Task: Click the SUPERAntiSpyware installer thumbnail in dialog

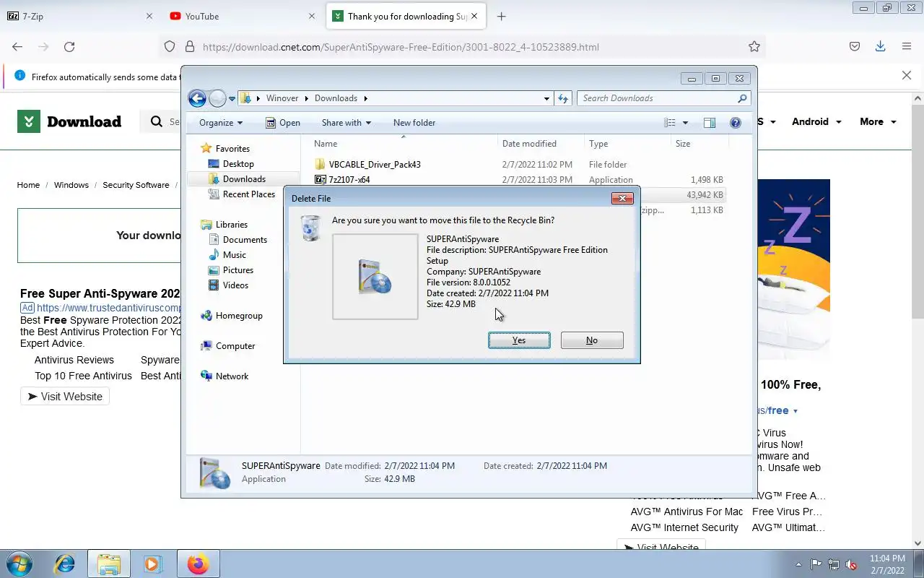Action: pyautogui.click(x=375, y=276)
